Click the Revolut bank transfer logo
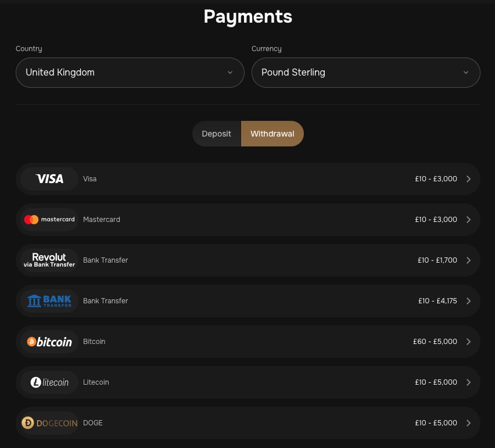 (x=49, y=260)
